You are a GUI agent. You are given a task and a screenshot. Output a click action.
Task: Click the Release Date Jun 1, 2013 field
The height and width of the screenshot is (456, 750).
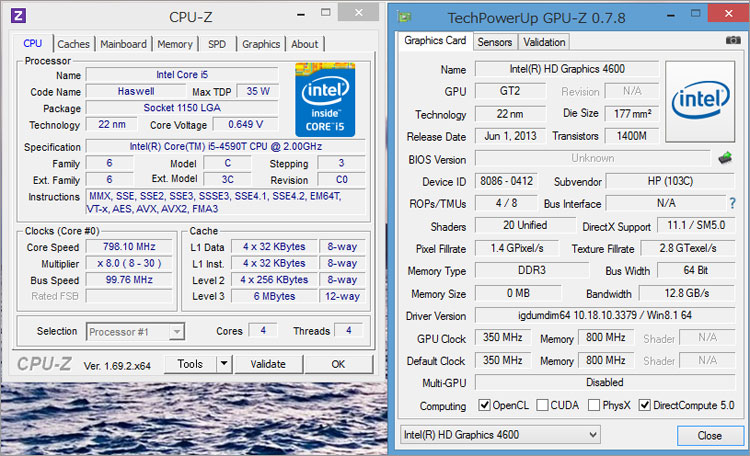[510, 136]
